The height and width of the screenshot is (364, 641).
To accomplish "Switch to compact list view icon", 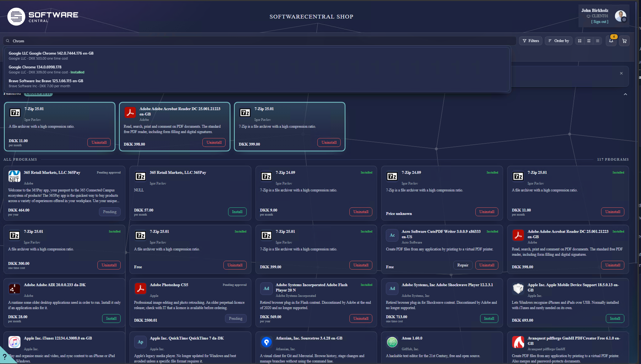I will click(x=597, y=41).
